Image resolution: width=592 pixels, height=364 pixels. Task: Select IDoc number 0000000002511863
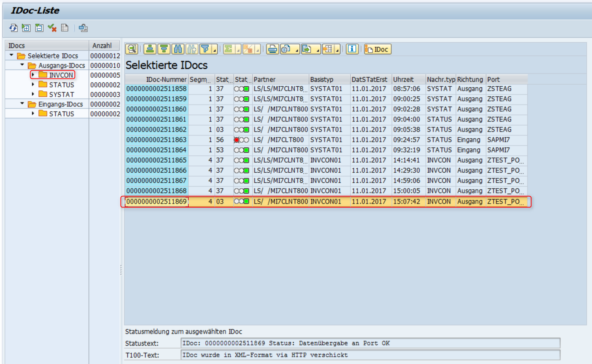click(156, 140)
